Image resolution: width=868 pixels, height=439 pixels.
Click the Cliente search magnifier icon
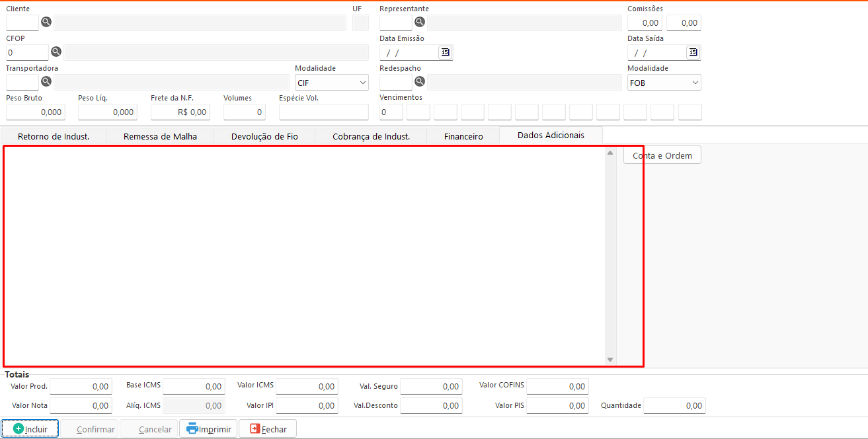(46, 22)
